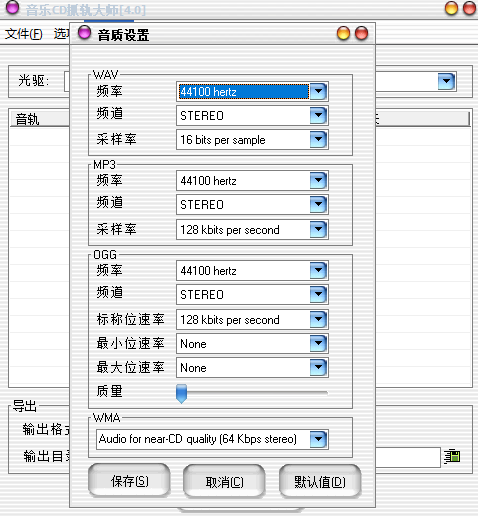Click the 默认值(D) button
This screenshot has height=517, width=478.
[320, 482]
